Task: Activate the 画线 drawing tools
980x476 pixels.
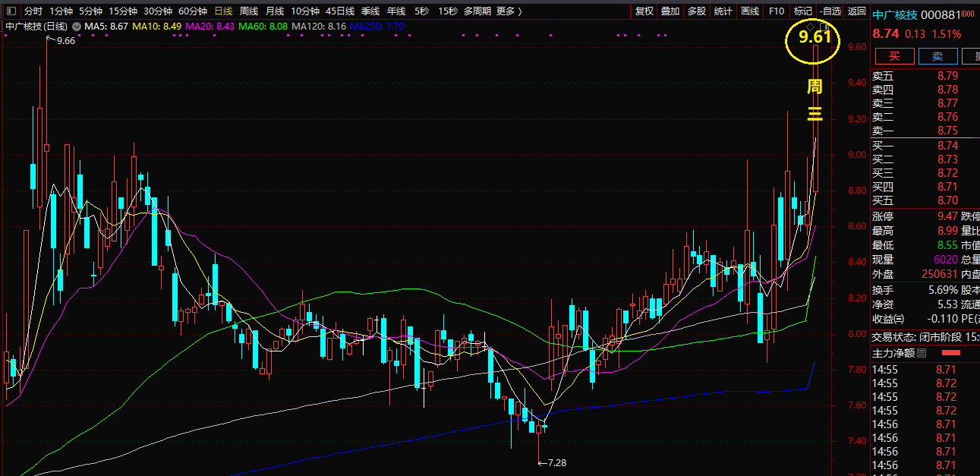Action: tap(750, 11)
